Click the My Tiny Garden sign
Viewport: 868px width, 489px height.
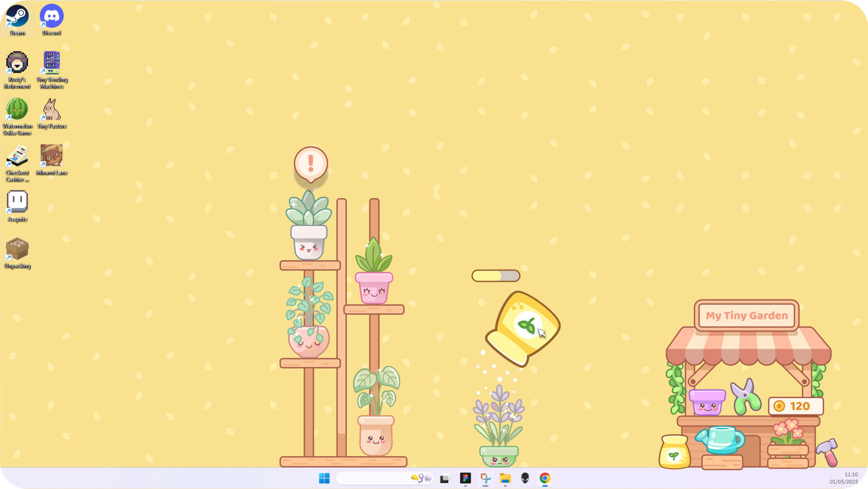[746, 315]
